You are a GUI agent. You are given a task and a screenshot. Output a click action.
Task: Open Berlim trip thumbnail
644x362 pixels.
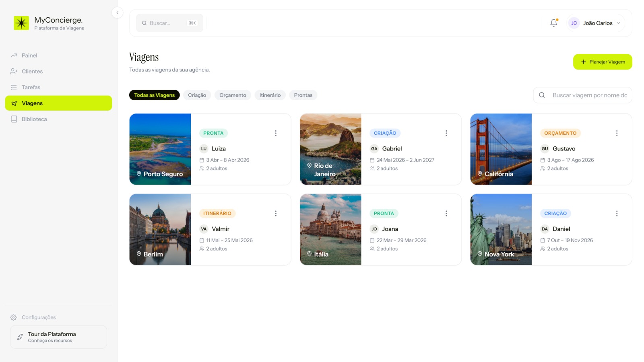pos(160,230)
